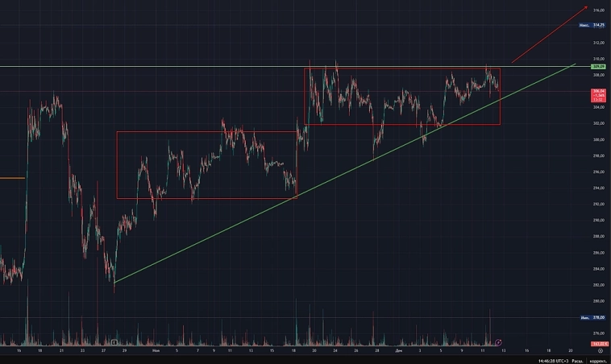Click the 7 date label on time axis
Screen dimensions: 611x364
[x=197, y=351]
